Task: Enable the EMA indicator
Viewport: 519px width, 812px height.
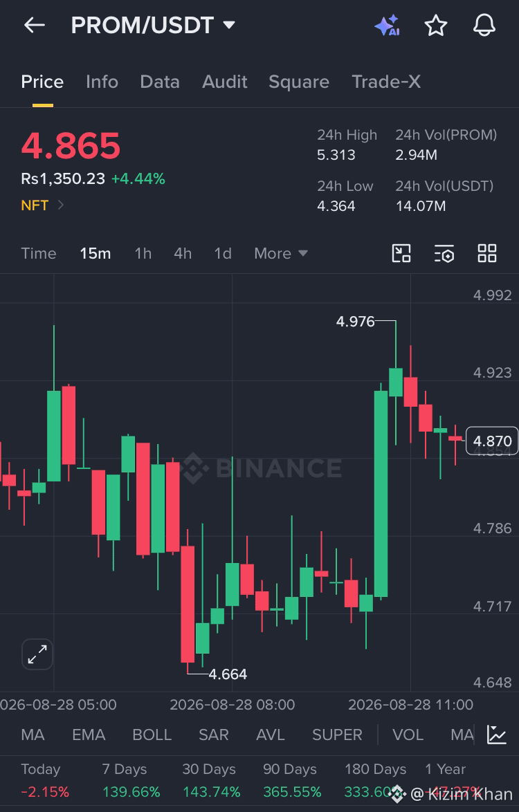Action: click(x=89, y=735)
